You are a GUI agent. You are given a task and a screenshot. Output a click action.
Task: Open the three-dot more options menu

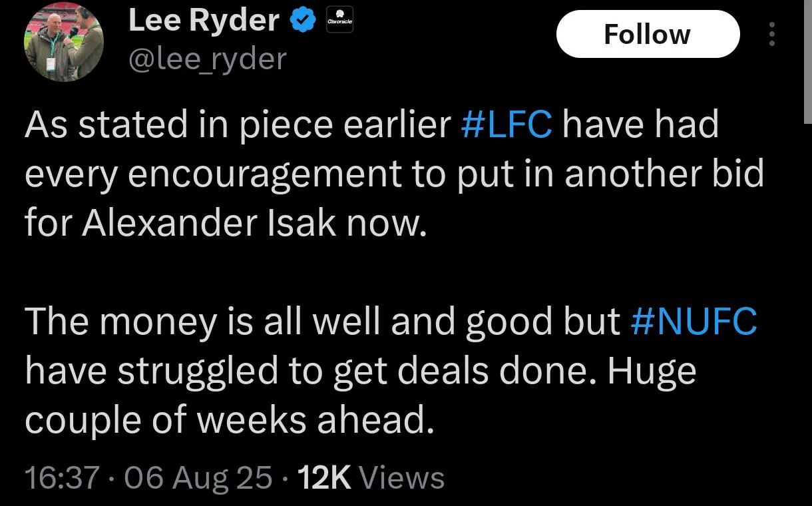772,34
